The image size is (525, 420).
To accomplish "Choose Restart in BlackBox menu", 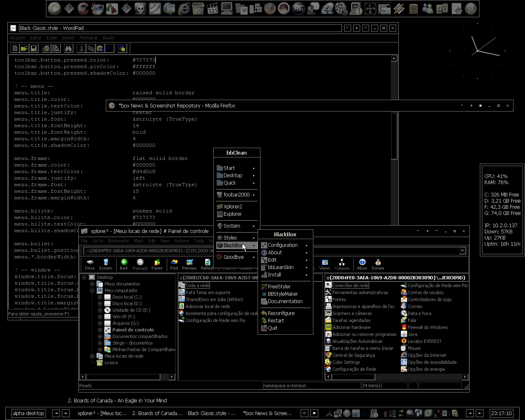I will [x=285, y=321].
